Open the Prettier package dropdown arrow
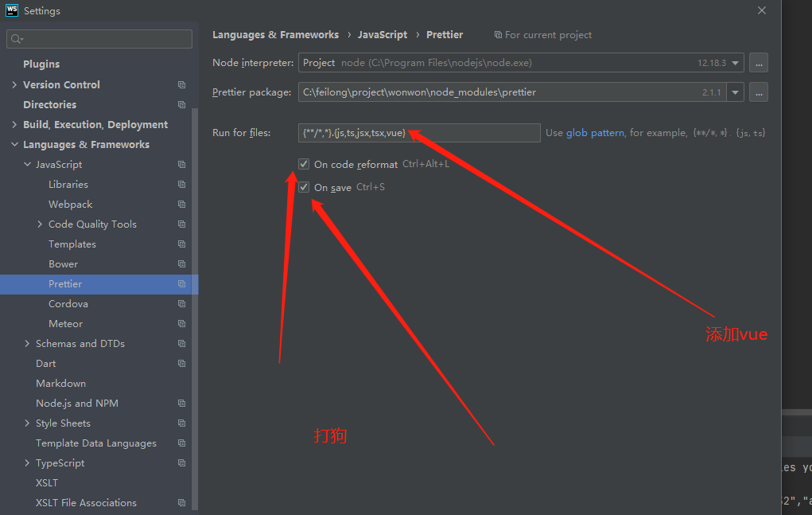The height and width of the screenshot is (515, 812). click(736, 93)
